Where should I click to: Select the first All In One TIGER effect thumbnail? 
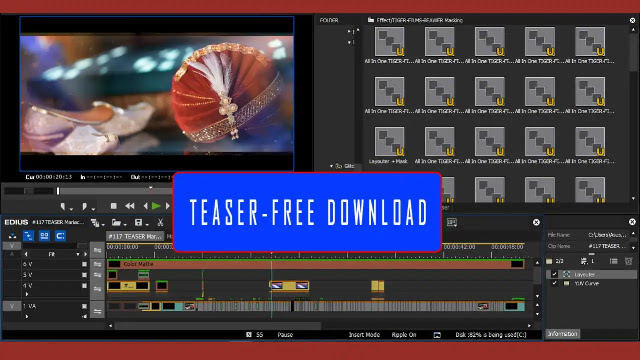[389, 45]
